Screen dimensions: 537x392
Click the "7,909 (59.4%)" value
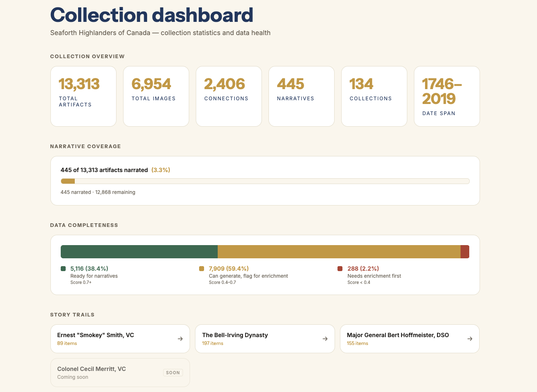(229, 269)
